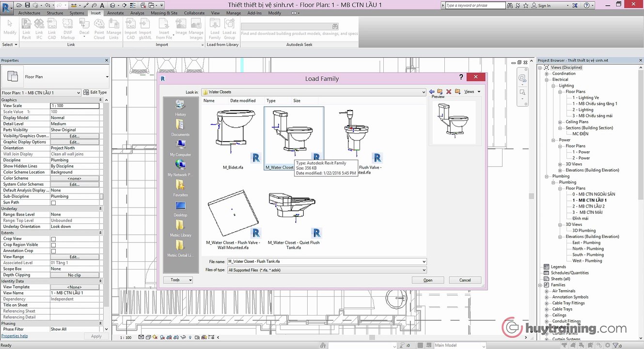The width and height of the screenshot is (644, 349).
Task: Toggle Crop View checkbox
Action: 53,239
